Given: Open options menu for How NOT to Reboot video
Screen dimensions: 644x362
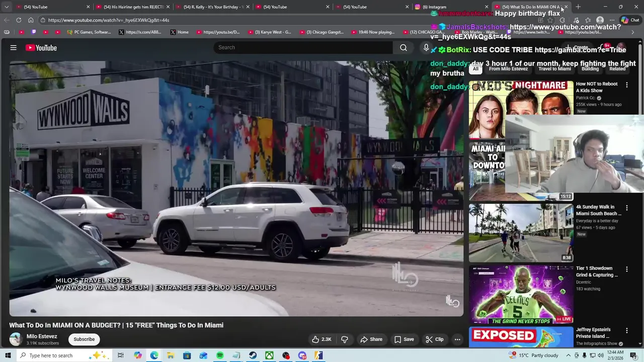Looking at the screenshot, I should 627,85.
